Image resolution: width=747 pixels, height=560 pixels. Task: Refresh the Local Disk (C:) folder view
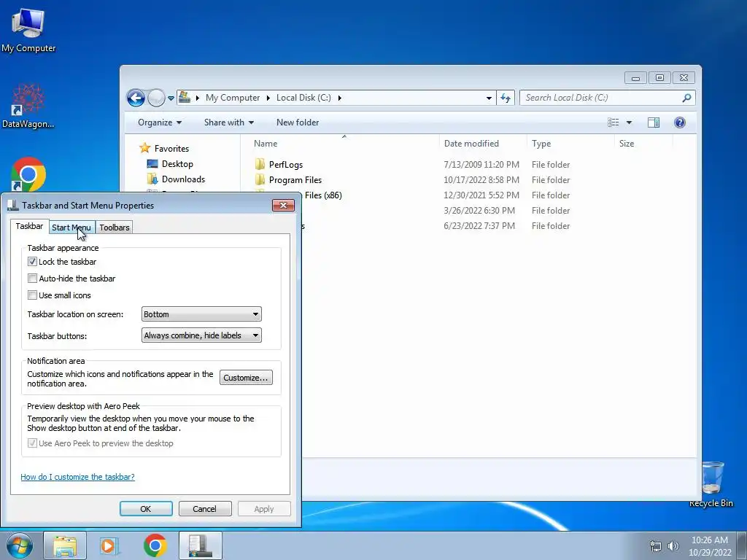click(506, 98)
